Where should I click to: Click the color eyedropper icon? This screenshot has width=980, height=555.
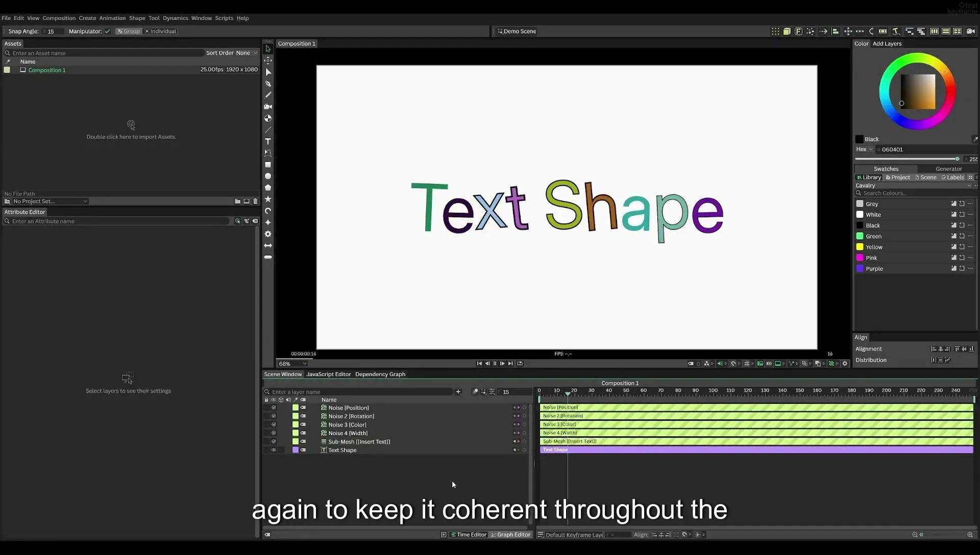[975, 139]
